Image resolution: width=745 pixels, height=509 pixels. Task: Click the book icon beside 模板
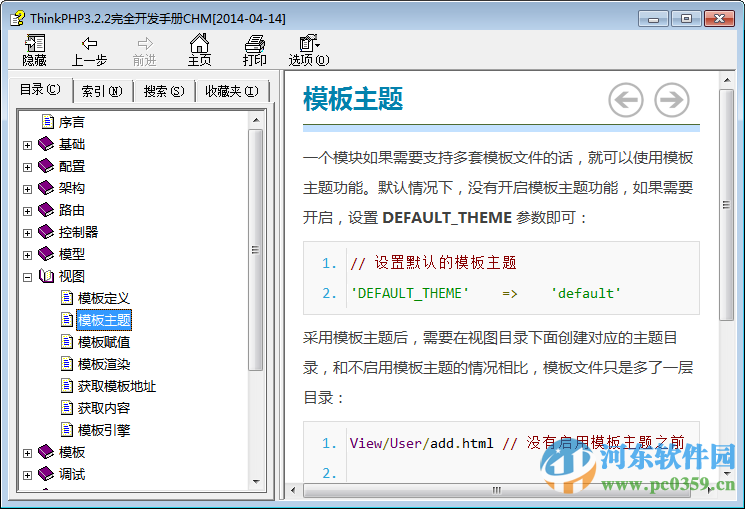click(x=46, y=451)
